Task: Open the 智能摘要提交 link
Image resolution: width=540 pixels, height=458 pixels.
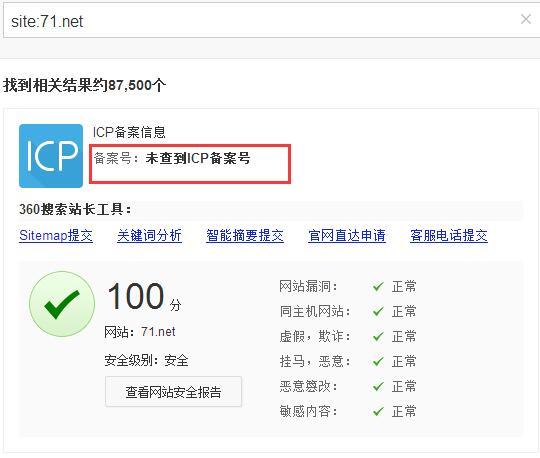Action: point(245,236)
